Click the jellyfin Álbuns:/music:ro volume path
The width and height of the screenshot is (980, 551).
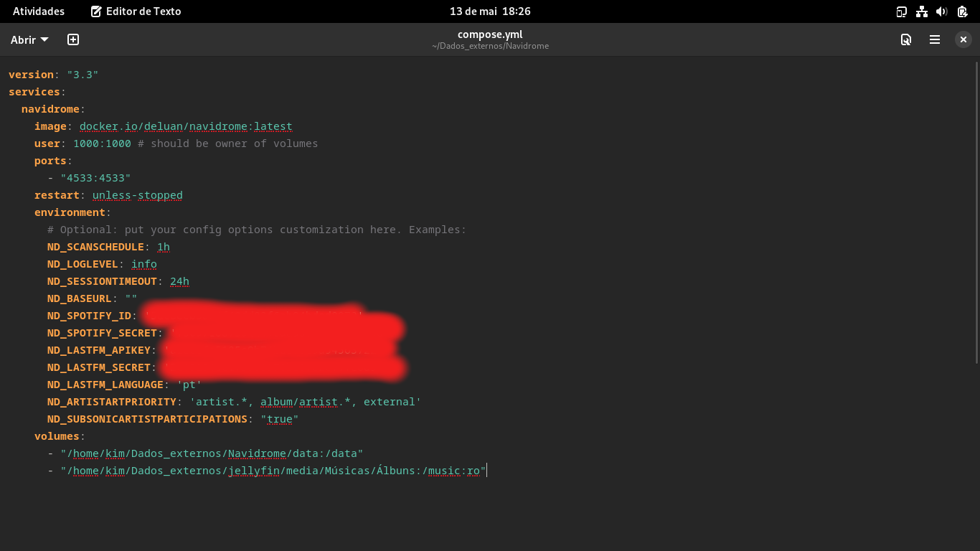(273, 471)
